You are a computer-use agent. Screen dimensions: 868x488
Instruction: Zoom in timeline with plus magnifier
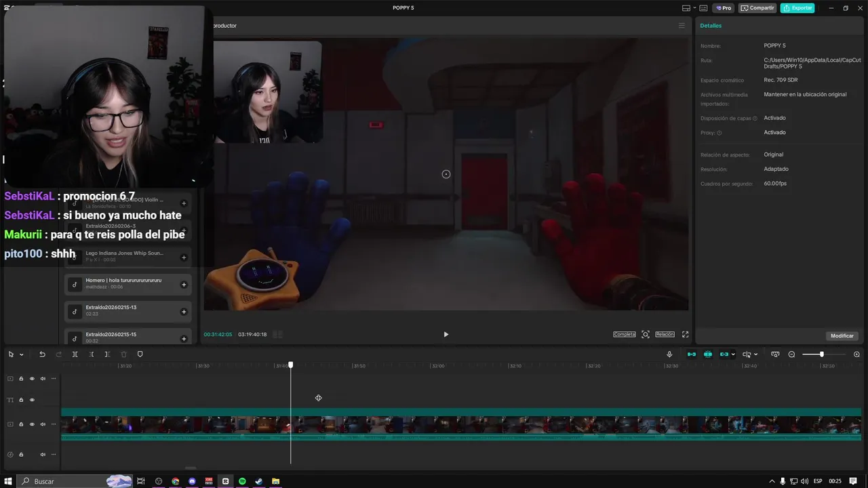(x=856, y=354)
